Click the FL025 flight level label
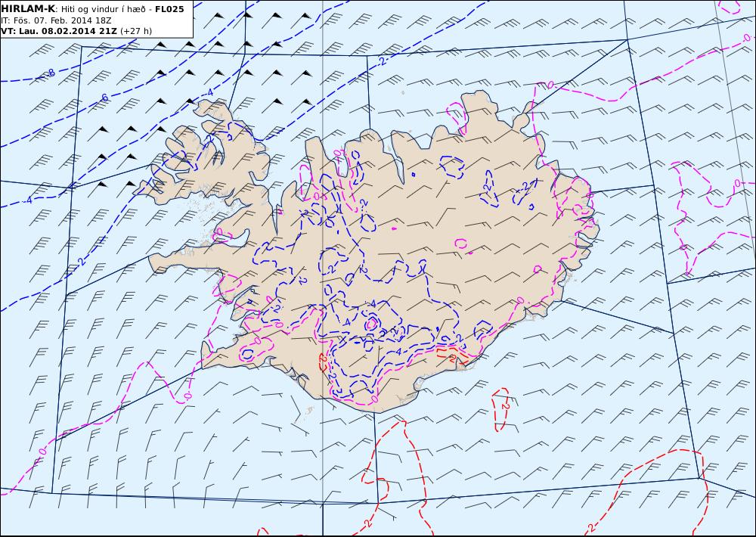 tap(169, 9)
